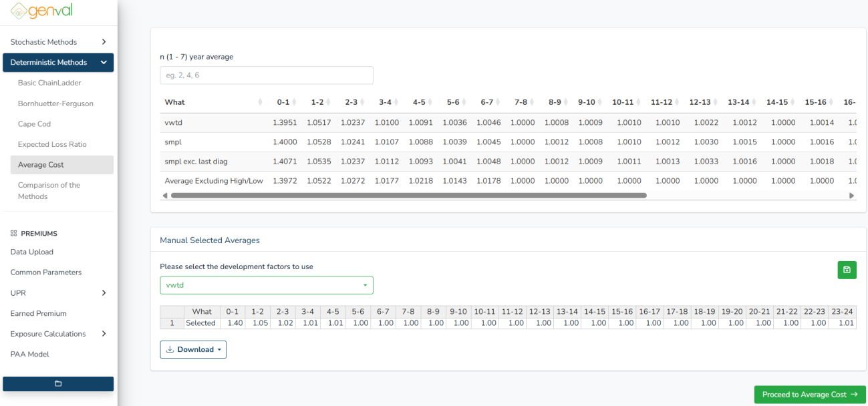Click the left arrow of the horizontal scrollbar
The width and height of the screenshot is (868, 406).
[165, 196]
